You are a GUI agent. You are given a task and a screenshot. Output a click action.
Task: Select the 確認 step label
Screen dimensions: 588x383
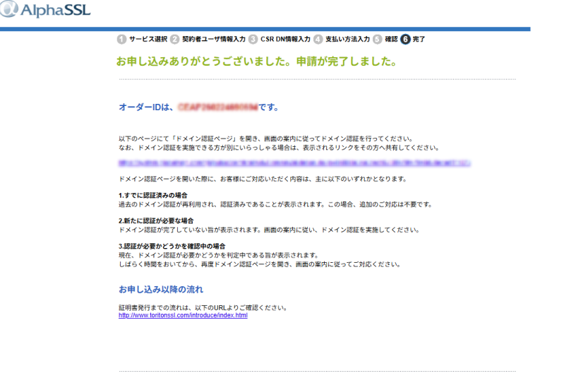(391, 40)
